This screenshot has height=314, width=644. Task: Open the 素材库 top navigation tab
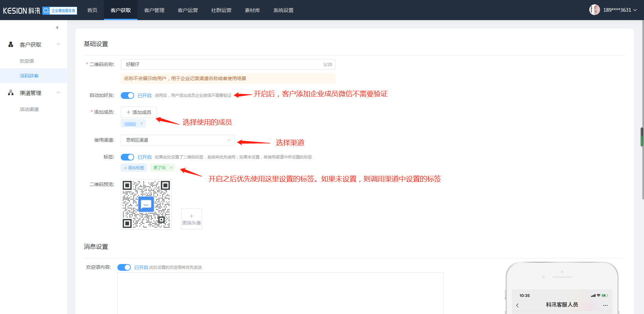click(x=252, y=10)
